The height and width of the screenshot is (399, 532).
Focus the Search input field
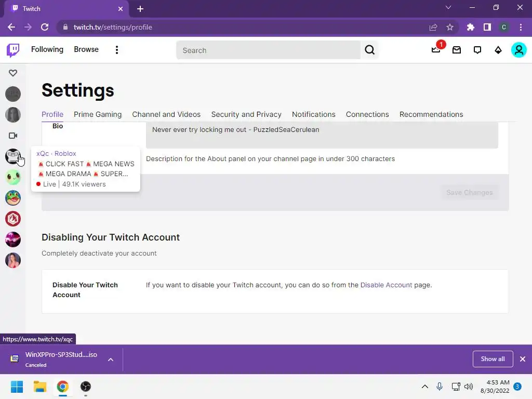pyautogui.click(x=269, y=50)
